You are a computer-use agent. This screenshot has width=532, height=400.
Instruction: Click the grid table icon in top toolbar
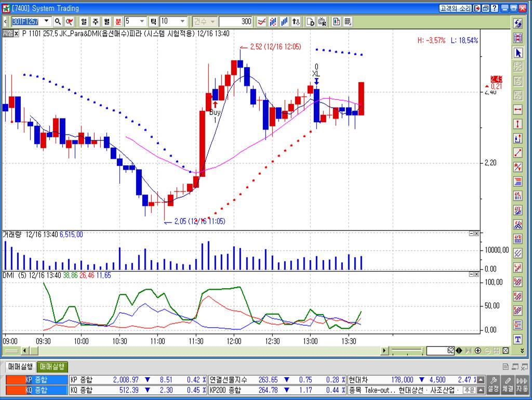coord(348,21)
